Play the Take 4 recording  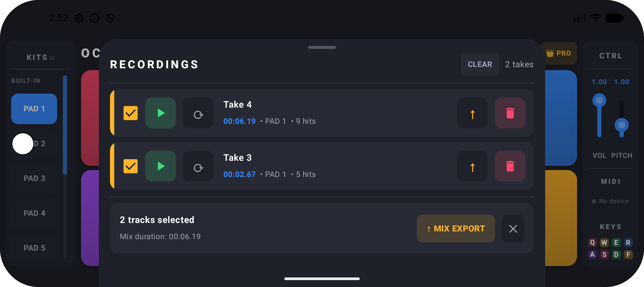coord(160,113)
